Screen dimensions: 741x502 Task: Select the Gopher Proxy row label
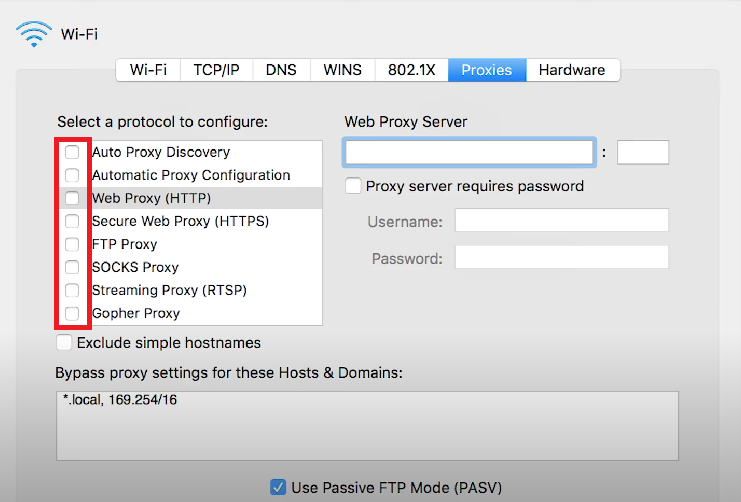pos(136,313)
